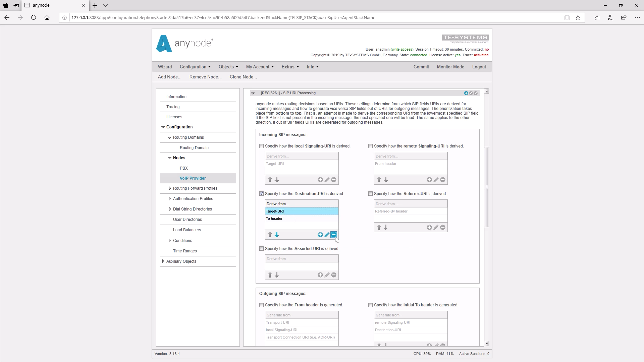Edit Destination-URI entry with pencil icon
This screenshot has width=644, height=362.
point(327,235)
